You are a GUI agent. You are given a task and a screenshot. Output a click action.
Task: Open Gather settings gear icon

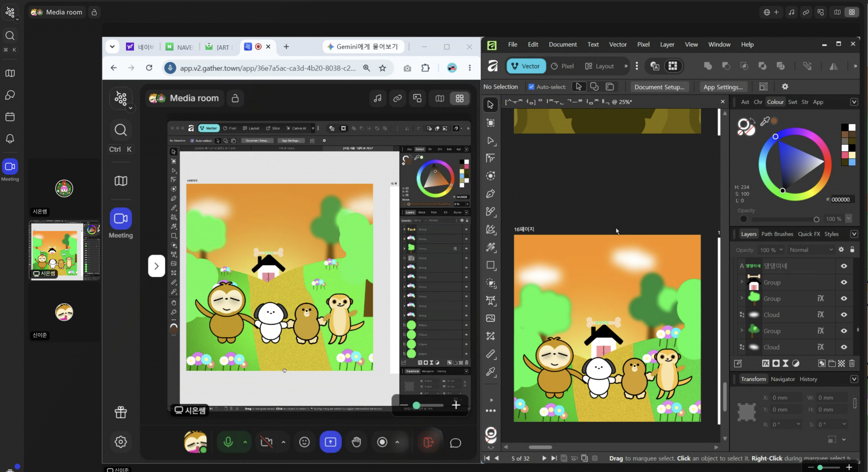tap(121, 442)
